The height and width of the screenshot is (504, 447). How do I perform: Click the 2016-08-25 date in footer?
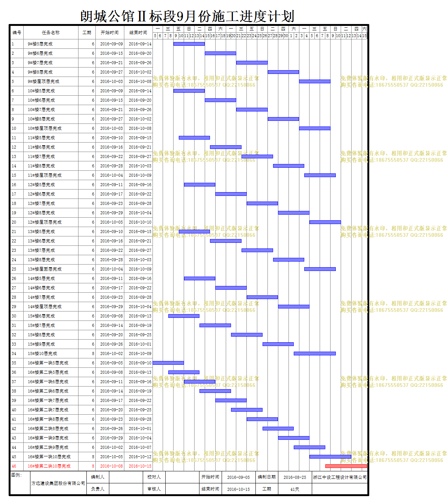point(295,477)
